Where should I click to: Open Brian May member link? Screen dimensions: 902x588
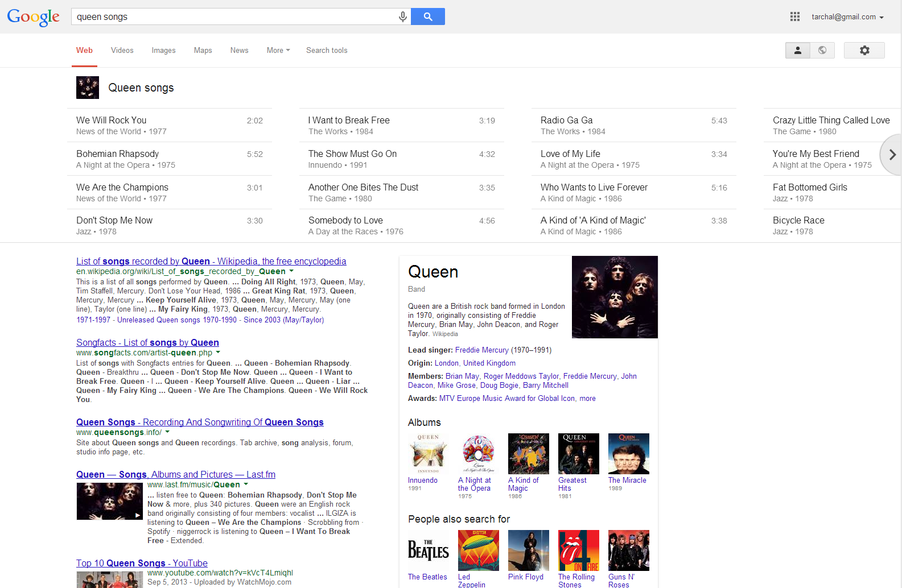[462, 376]
